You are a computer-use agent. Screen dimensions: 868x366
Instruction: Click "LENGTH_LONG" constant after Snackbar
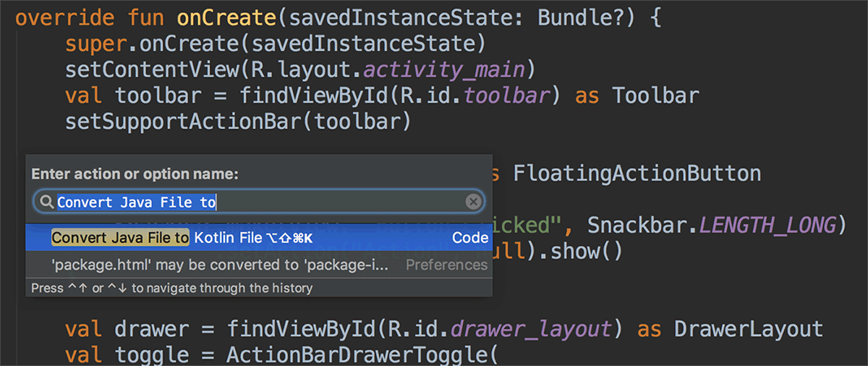[767, 226]
